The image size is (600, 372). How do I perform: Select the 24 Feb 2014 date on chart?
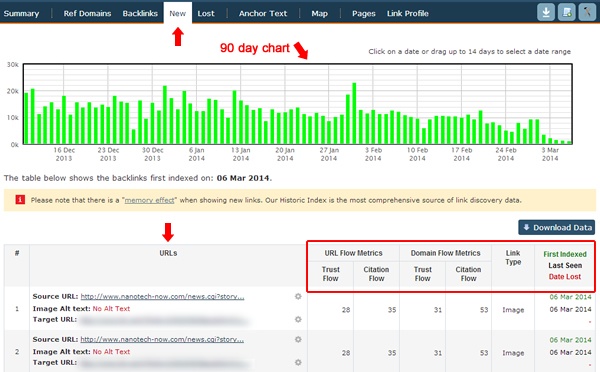pyautogui.click(x=506, y=154)
